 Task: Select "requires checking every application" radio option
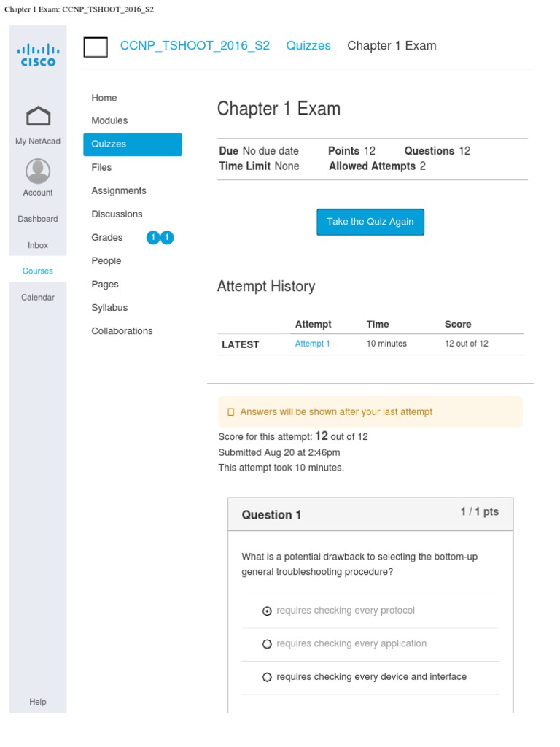pos(267,644)
